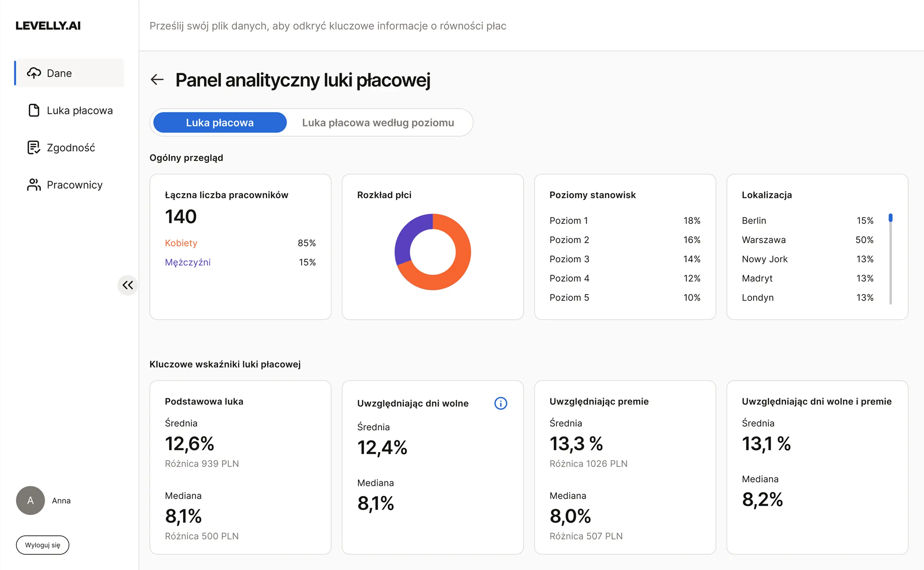Click the Poziom 5 row

pos(625,297)
